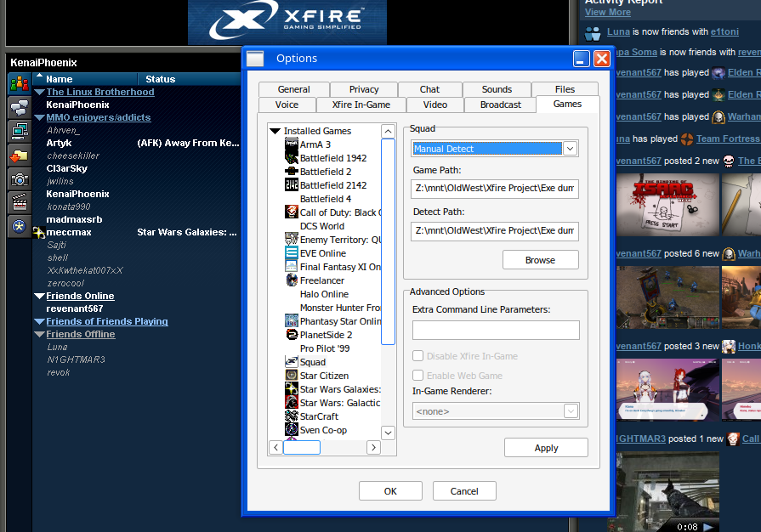Click game list scroll down arrow
761x532 pixels.
[388, 433]
